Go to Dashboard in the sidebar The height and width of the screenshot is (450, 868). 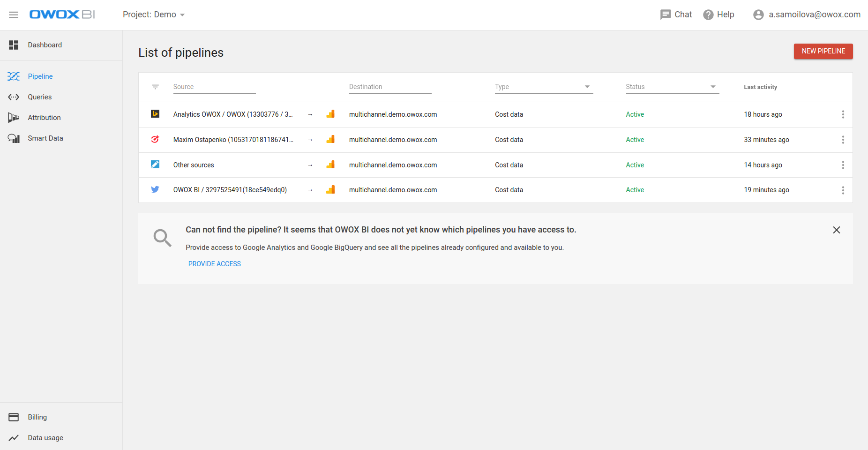[x=45, y=45]
